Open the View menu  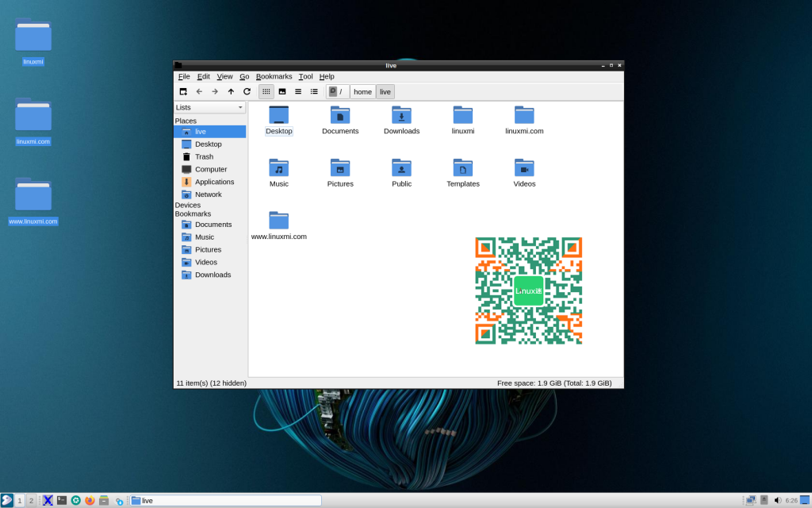[224, 76]
